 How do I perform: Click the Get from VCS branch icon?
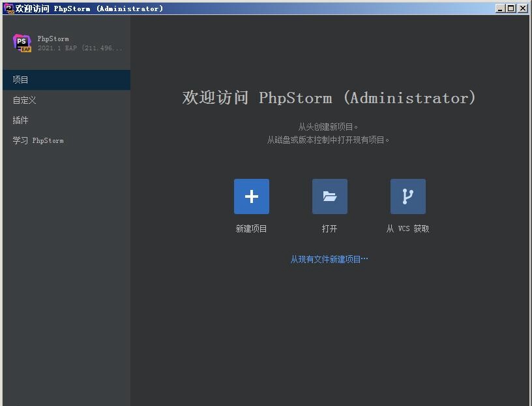(x=408, y=196)
